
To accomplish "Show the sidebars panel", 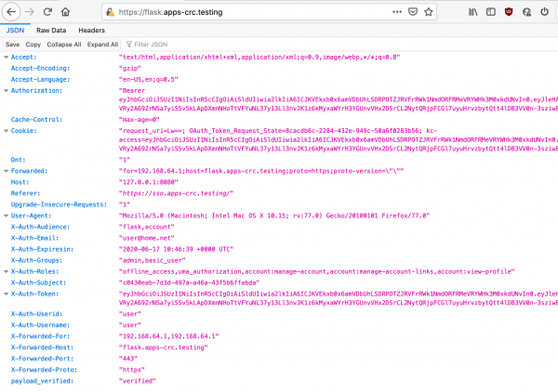I will [x=489, y=12].
